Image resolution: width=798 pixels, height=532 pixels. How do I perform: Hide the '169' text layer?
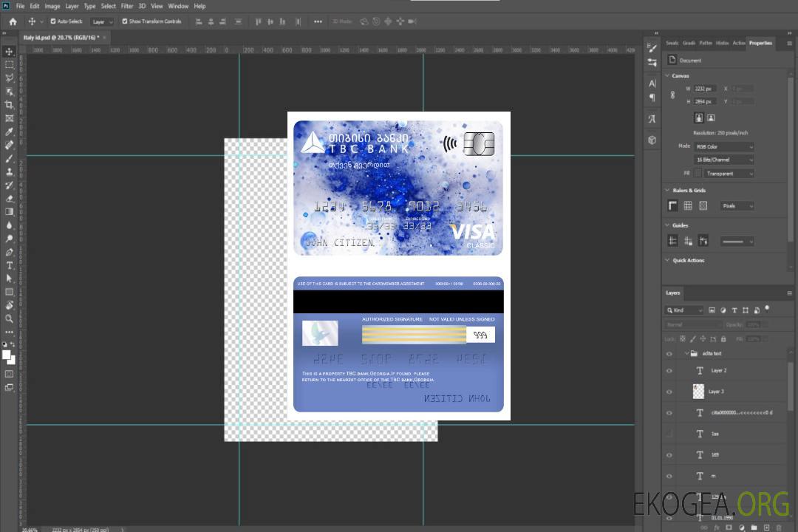(x=669, y=455)
